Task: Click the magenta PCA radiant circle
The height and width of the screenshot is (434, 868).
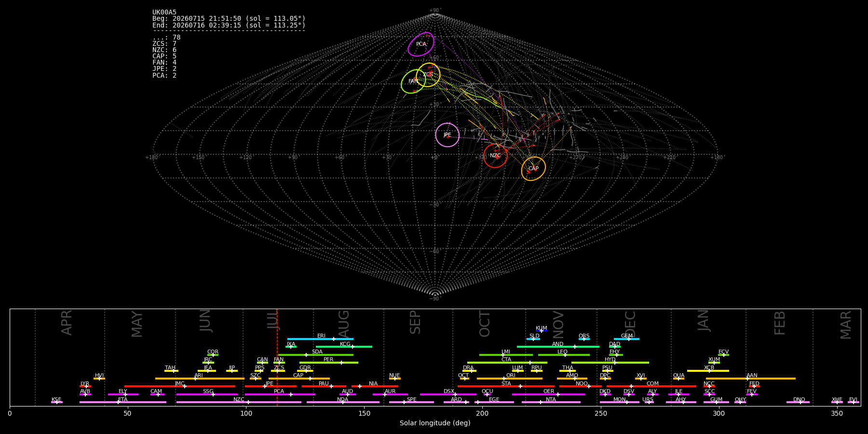Action: pyautogui.click(x=421, y=44)
